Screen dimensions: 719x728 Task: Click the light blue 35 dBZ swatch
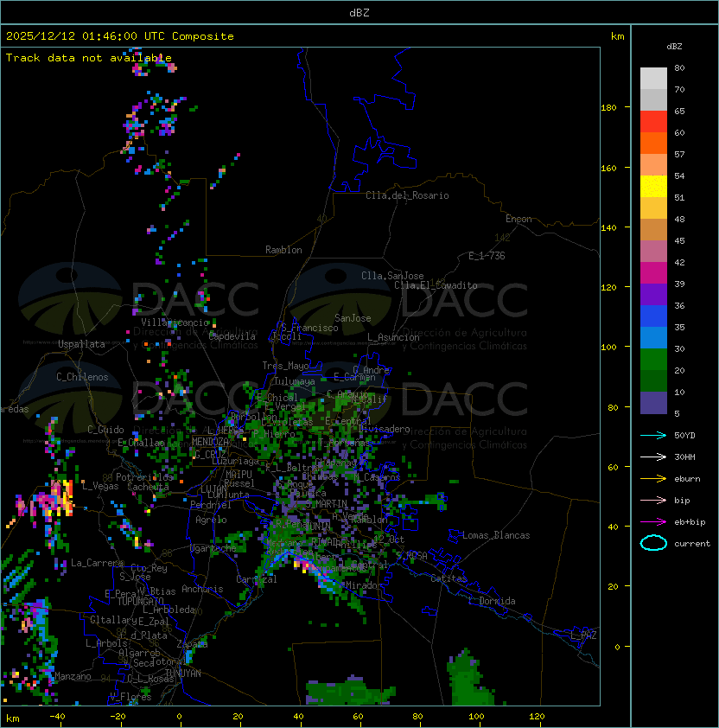pos(653,337)
